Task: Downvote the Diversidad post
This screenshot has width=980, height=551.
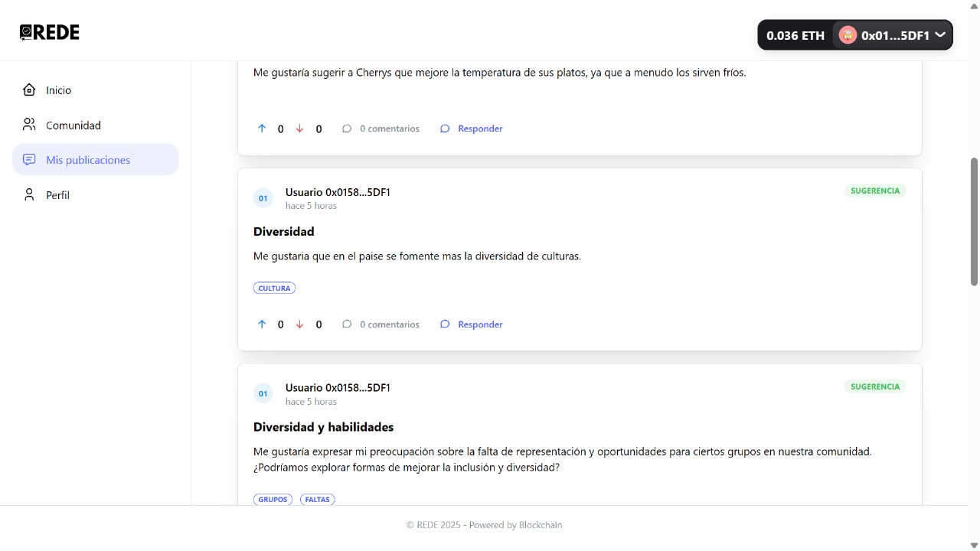Action: 299,324
